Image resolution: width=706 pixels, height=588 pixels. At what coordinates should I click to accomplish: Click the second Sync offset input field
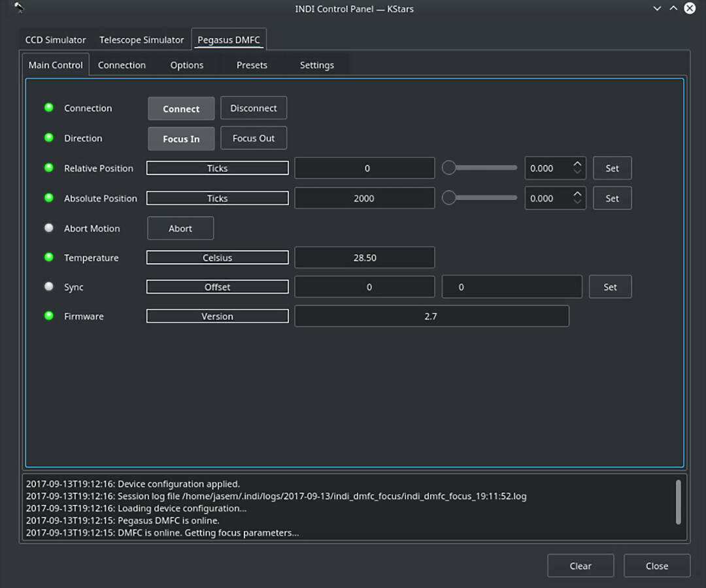point(511,287)
